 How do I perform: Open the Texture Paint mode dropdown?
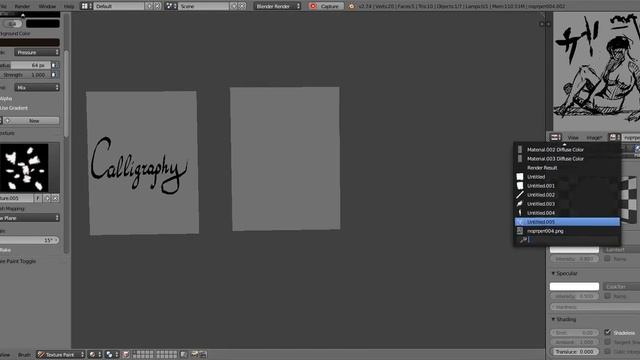61,355
